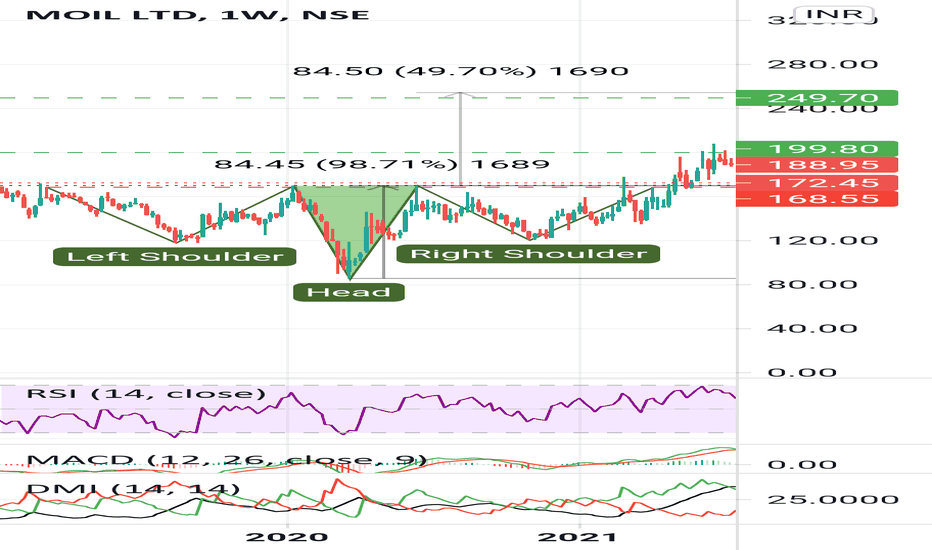Select the Left Shoulder label
Viewport: 932px width, 550px height.
click(175, 257)
